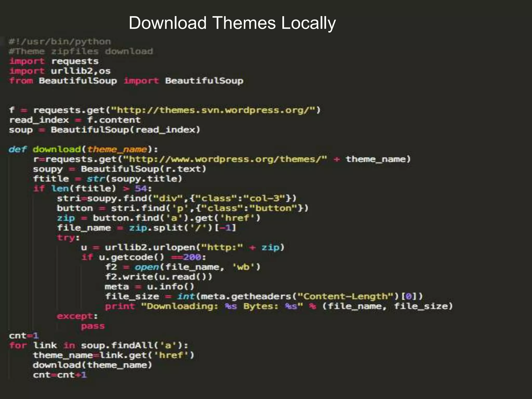The height and width of the screenshot is (399, 532).
Task: Click the "file_name = zip.split('/')[-1]" line
Action: (147, 228)
